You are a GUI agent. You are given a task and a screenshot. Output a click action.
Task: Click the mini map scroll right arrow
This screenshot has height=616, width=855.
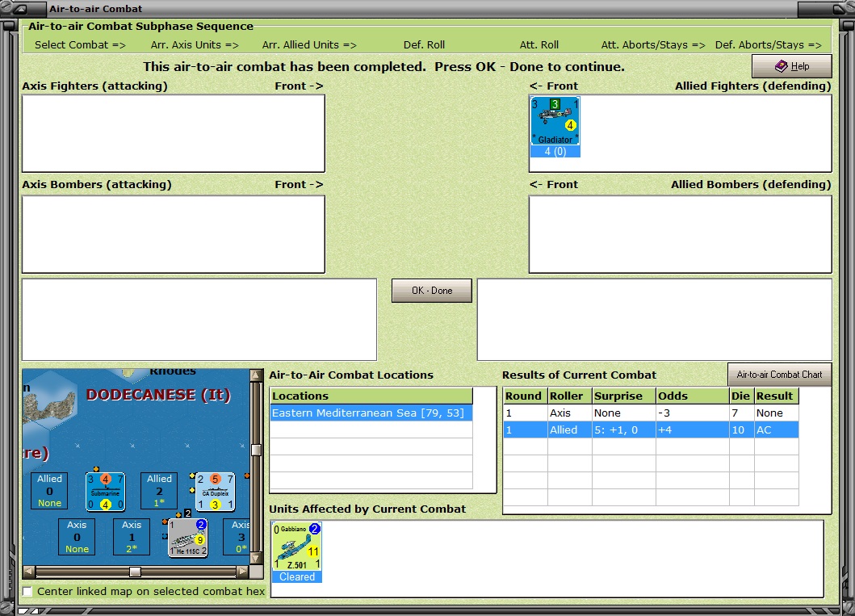[x=243, y=572]
